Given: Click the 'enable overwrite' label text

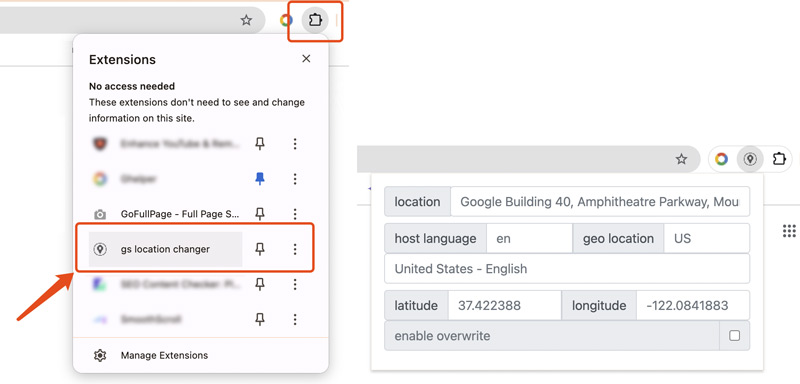Looking at the screenshot, I should tap(442, 336).
